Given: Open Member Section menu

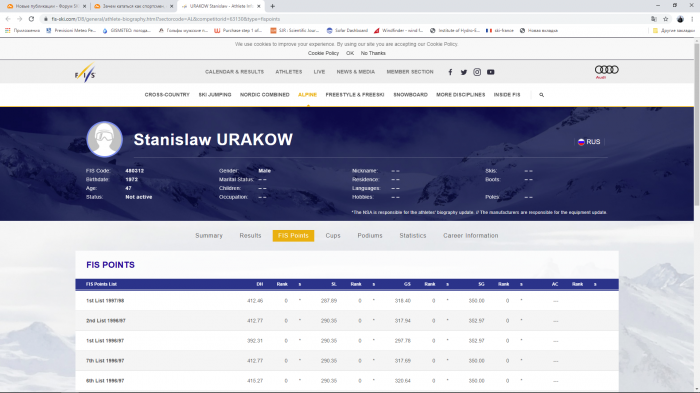Looking at the screenshot, I should tap(410, 72).
